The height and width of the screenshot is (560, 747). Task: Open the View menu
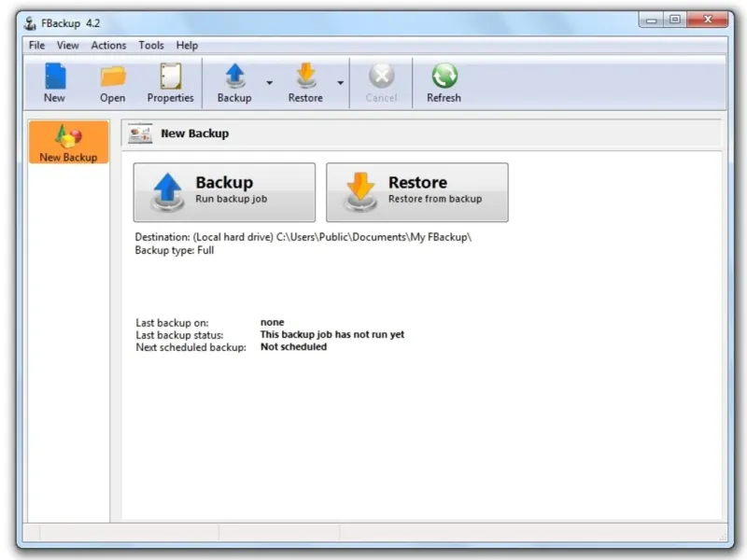point(67,45)
